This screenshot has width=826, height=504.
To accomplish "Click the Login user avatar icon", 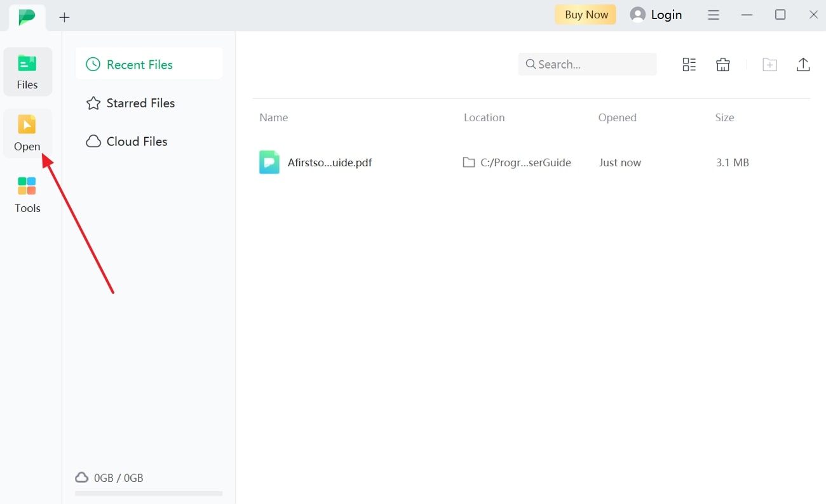I will click(x=638, y=15).
